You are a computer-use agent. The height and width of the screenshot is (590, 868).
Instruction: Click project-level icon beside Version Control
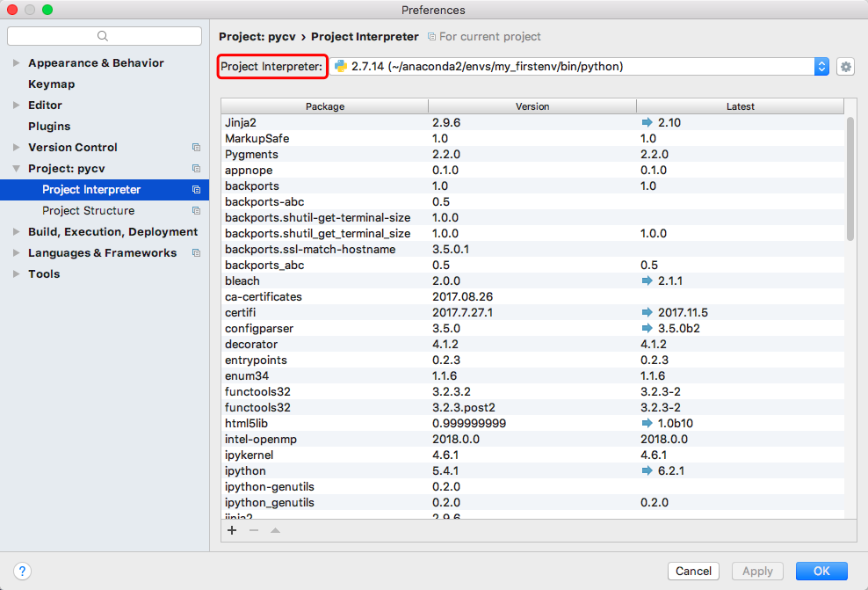(x=196, y=148)
